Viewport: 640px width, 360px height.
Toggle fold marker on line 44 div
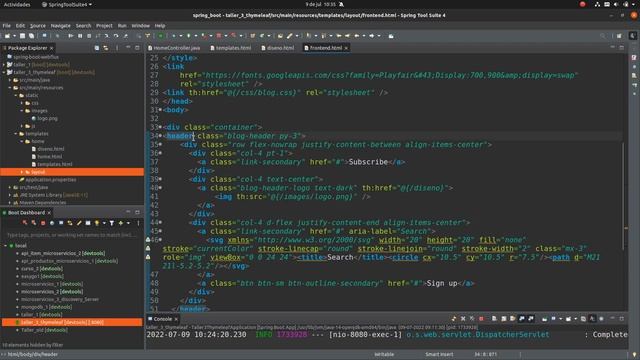pos(160,223)
